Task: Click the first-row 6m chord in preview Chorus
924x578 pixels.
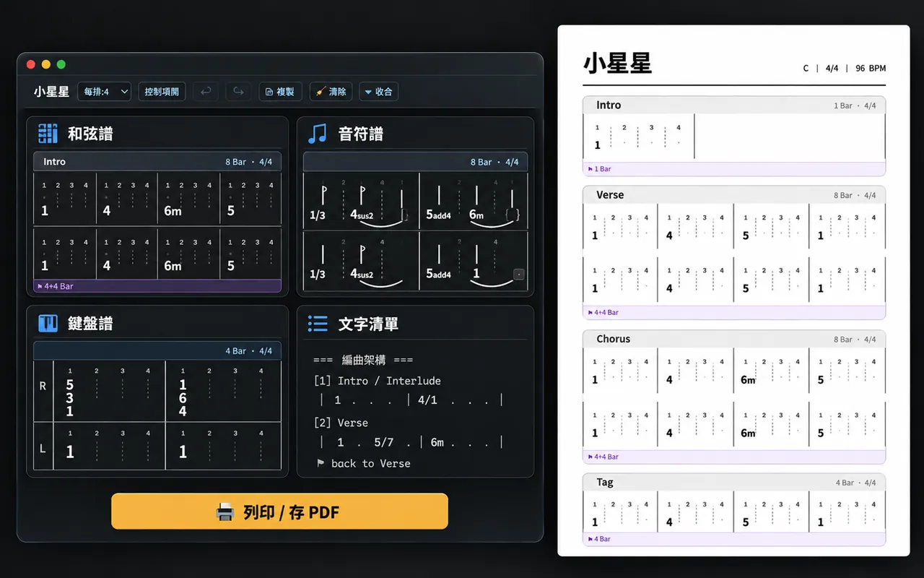Action: [x=749, y=379]
